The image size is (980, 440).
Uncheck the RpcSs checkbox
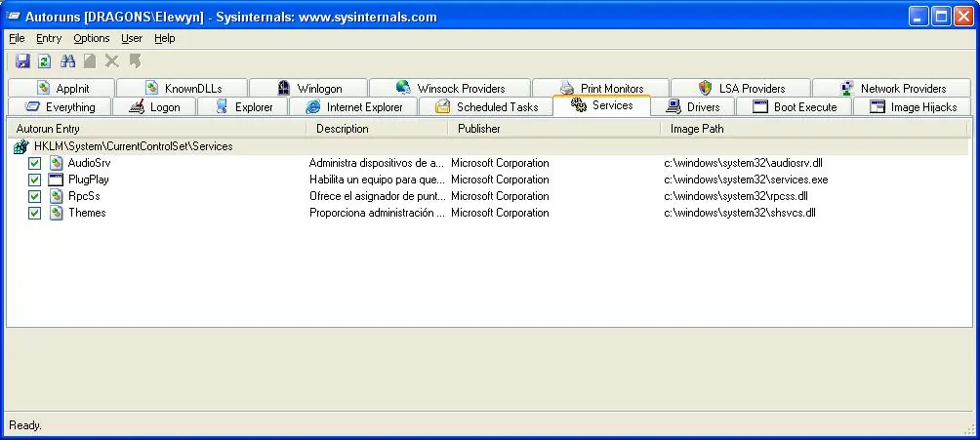(x=34, y=197)
